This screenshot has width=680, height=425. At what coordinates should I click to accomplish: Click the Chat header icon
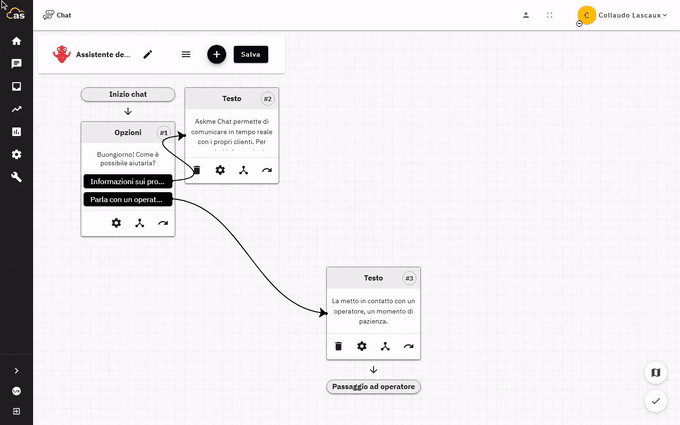point(48,15)
